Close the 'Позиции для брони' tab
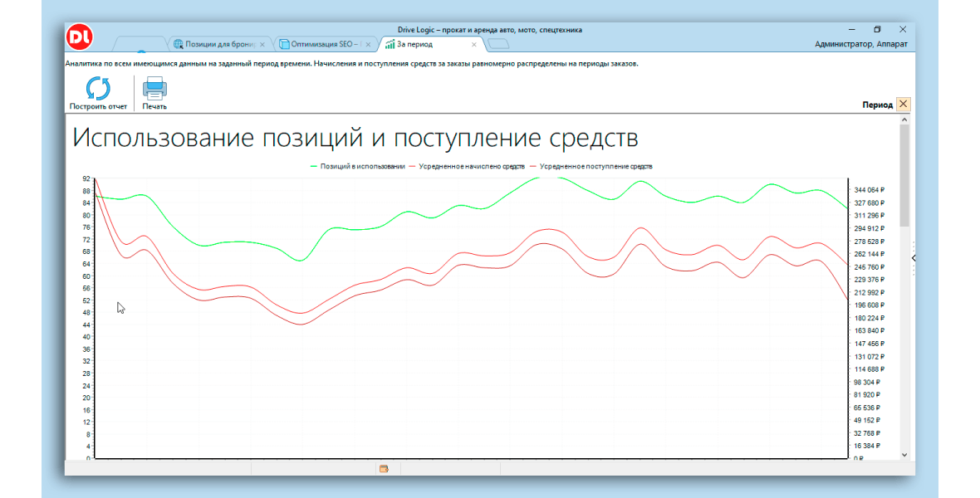This screenshot has width=980, height=498. pos(262,44)
